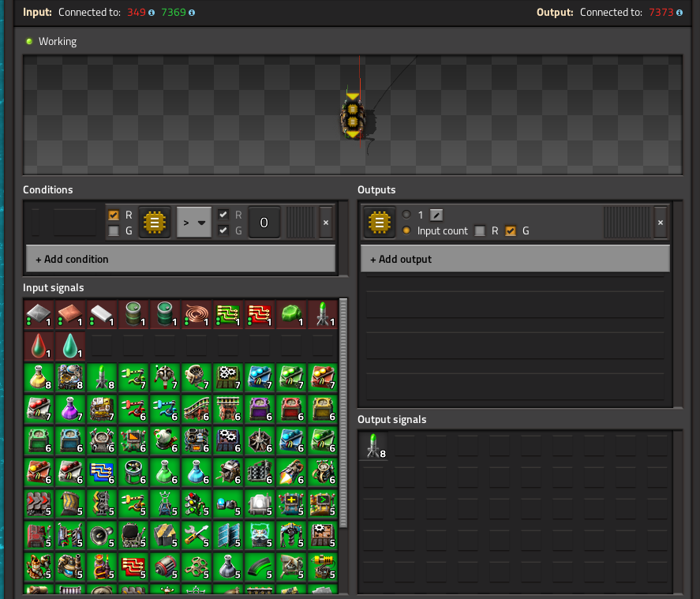Remove the condition with its × button

(326, 223)
